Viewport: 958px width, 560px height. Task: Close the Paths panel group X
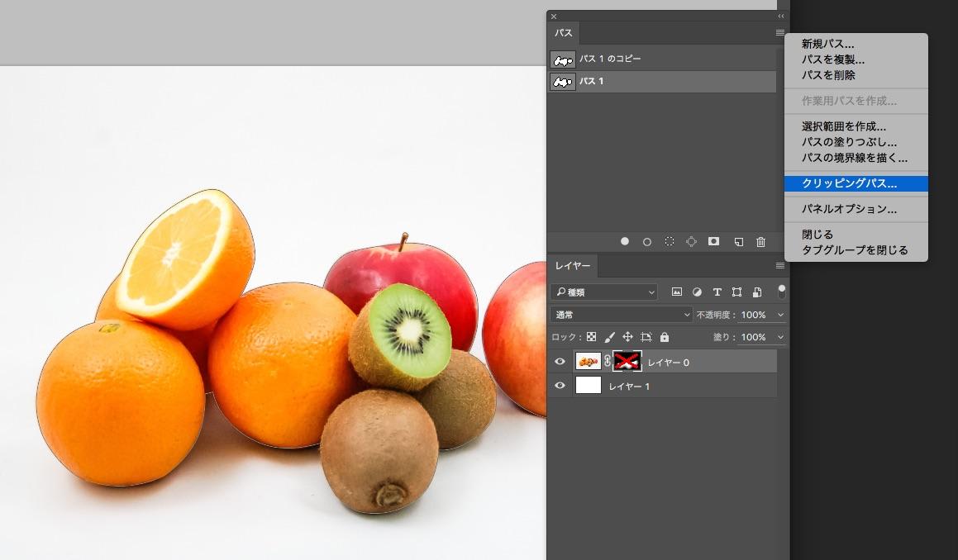pyautogui.click(x=554, y=17)
